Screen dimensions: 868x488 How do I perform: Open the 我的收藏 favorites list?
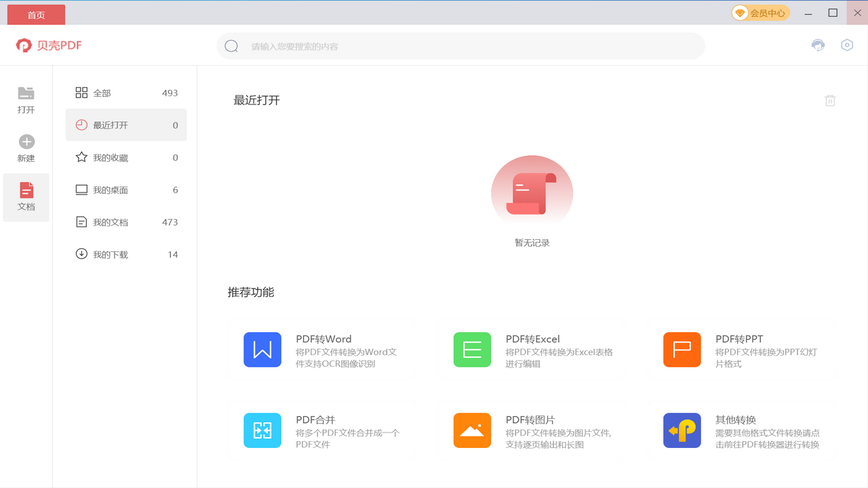[x=125, y=157]
